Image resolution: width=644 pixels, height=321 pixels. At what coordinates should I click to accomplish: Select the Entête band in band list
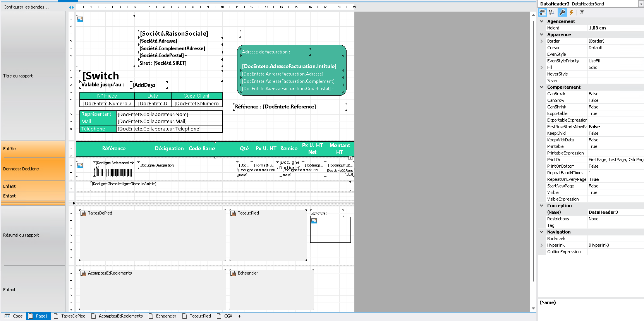point(33,149)
